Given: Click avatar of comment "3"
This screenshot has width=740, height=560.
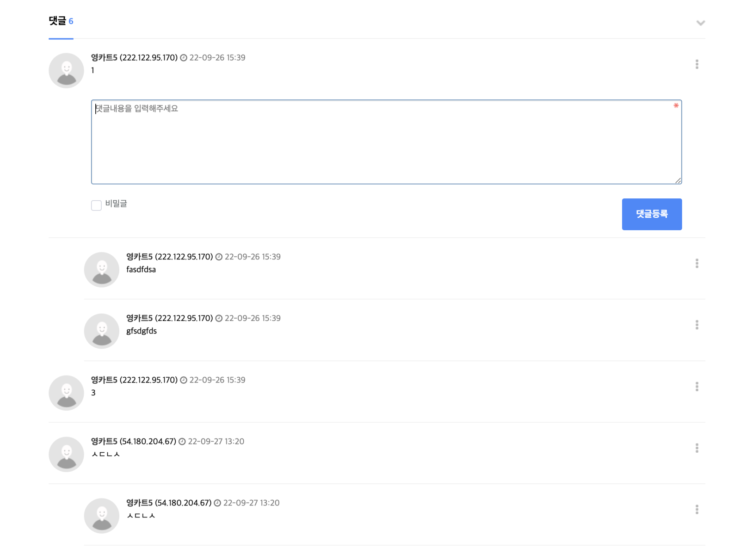Looking at the screenshot, I should (x=67, y=393).
